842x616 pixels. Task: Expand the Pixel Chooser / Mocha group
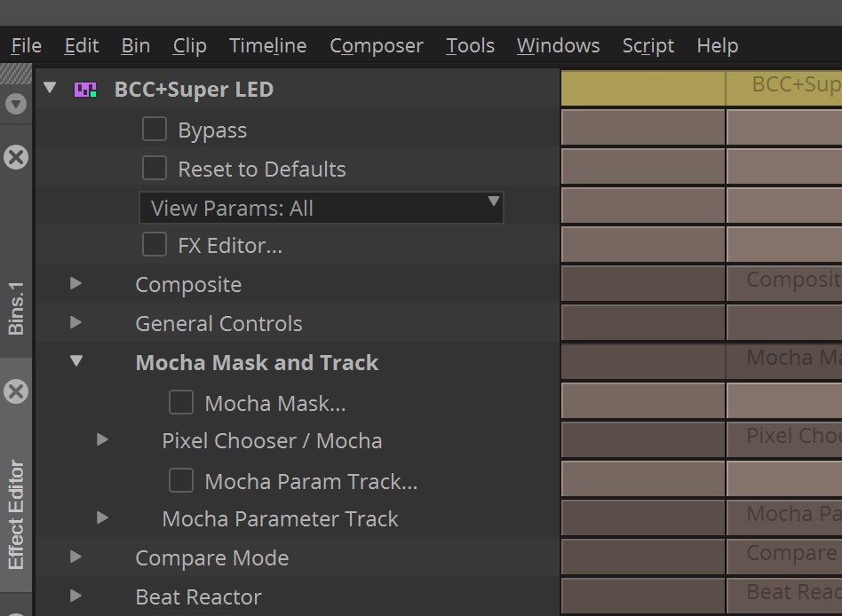click(102, 439)
